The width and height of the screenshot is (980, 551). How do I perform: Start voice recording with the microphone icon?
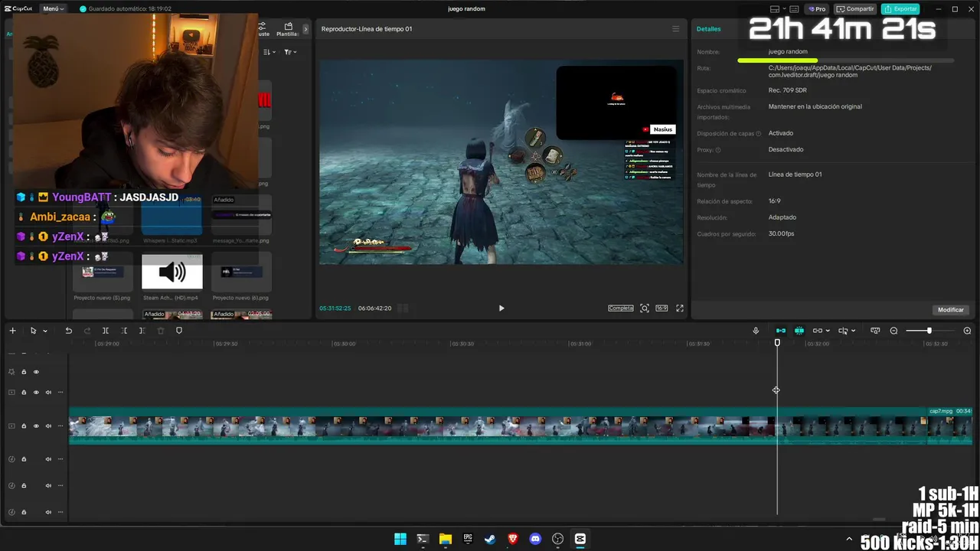pyautogui.click(x=756, y=331)
